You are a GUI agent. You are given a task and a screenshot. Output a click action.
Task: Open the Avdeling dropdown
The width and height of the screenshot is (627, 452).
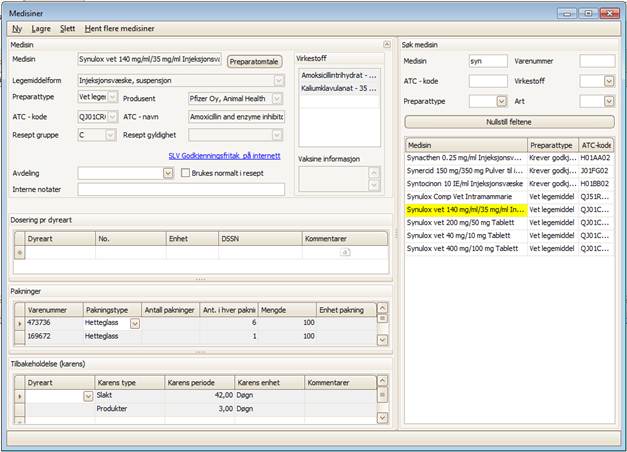[167, 173]
